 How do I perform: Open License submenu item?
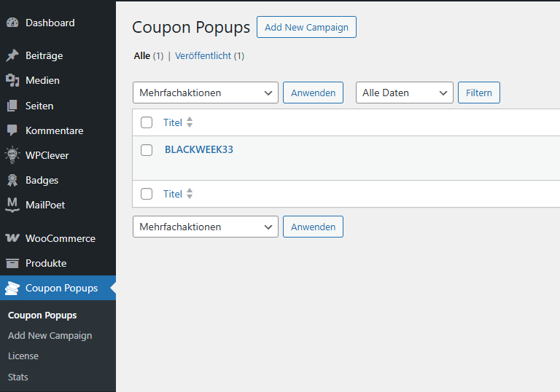(23, 356)
